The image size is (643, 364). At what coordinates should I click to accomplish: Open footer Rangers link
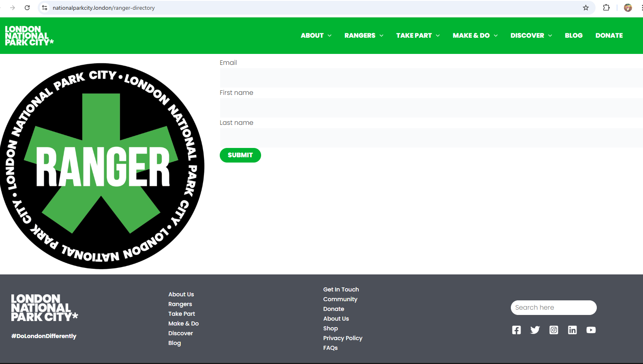(x=180, y=304)
